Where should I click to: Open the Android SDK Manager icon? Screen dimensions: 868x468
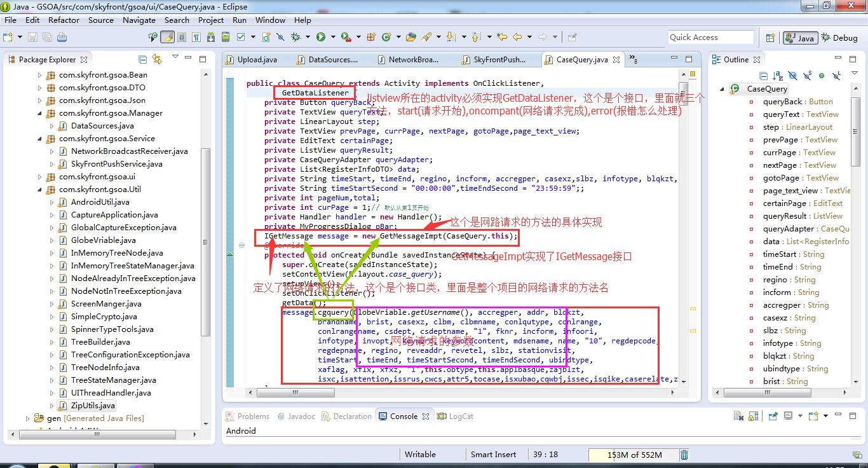pos(210,37)
